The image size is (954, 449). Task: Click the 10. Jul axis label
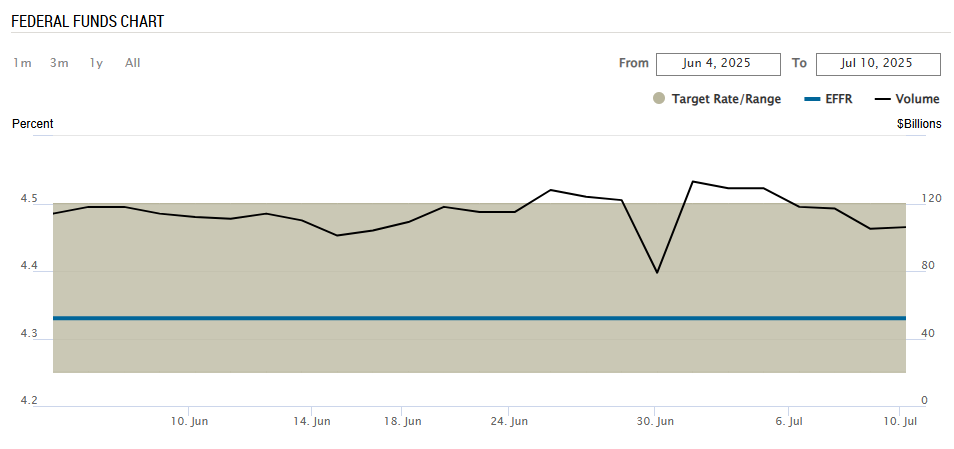tap(899, 421)
